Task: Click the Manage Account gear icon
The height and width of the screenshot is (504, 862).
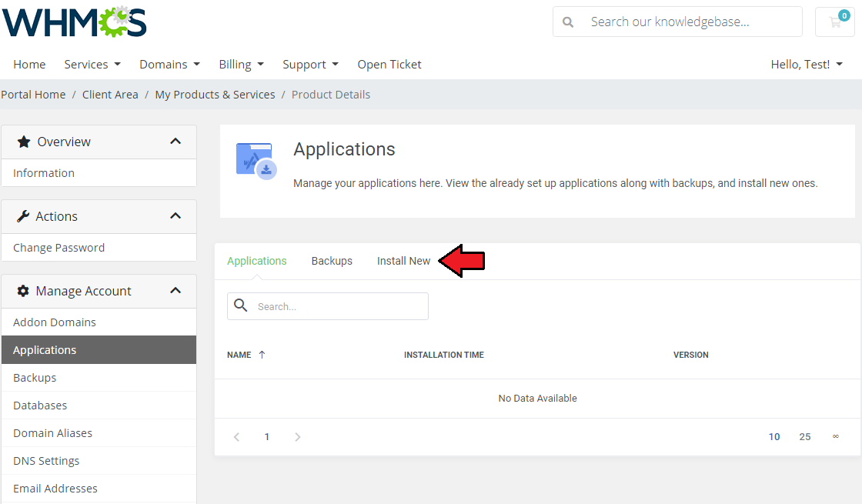Action: click(x=23, y=291)
